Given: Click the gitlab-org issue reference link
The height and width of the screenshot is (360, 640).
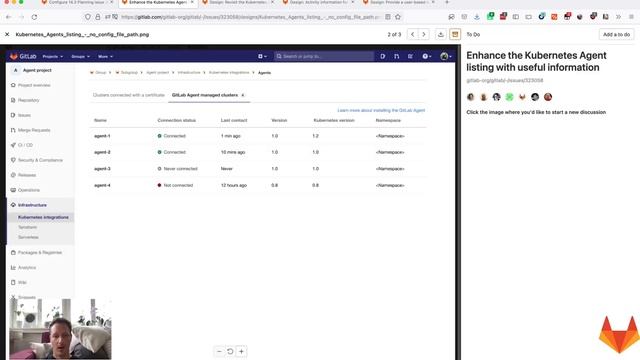Looking at the screenshot, I should coord(505,80).
